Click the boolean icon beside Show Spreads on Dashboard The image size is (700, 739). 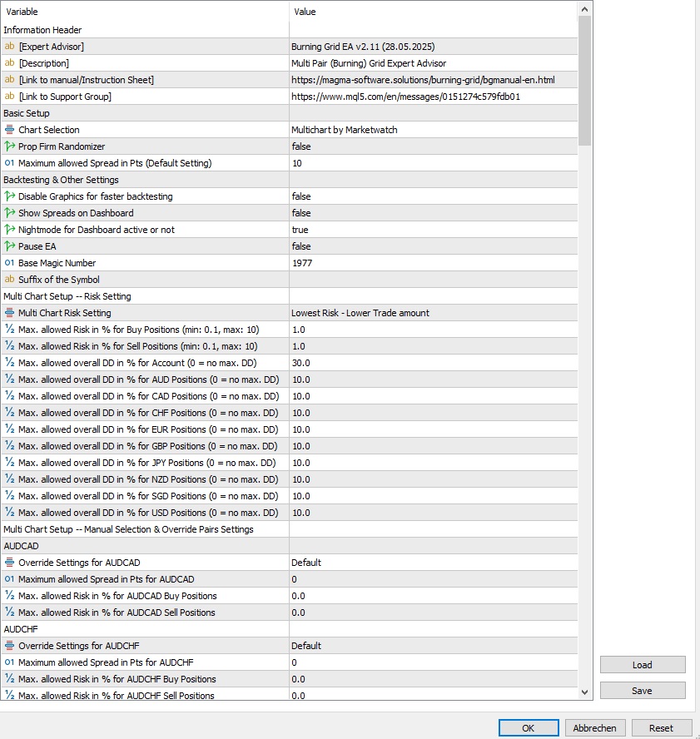point(9,213)
